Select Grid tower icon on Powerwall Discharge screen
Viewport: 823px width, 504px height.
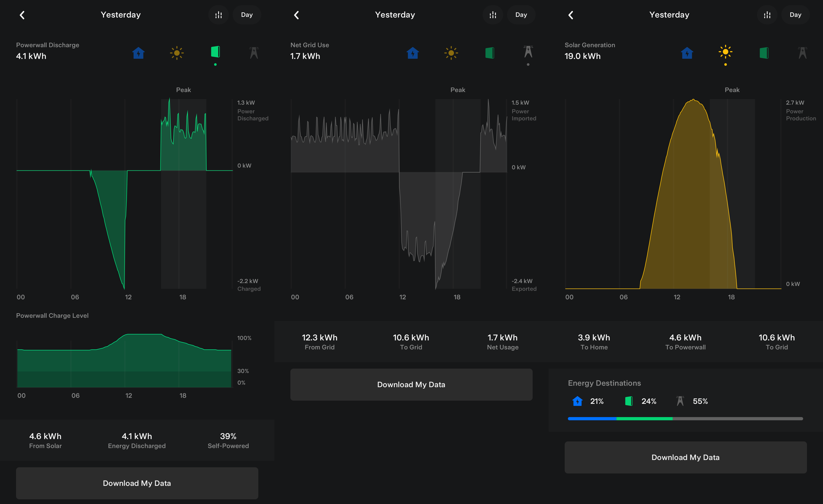point(254,53)
